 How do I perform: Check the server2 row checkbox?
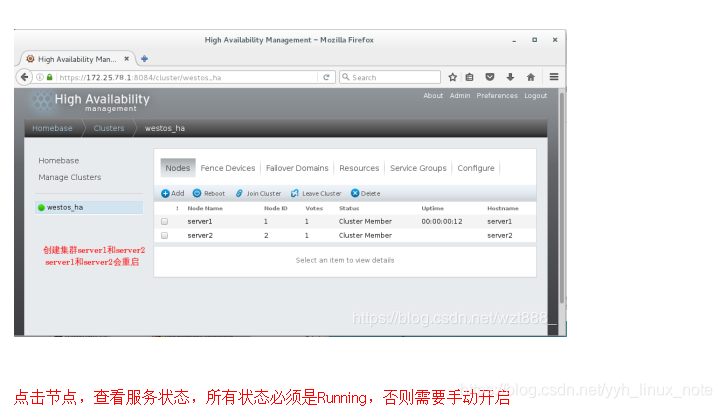click(164, 235)
